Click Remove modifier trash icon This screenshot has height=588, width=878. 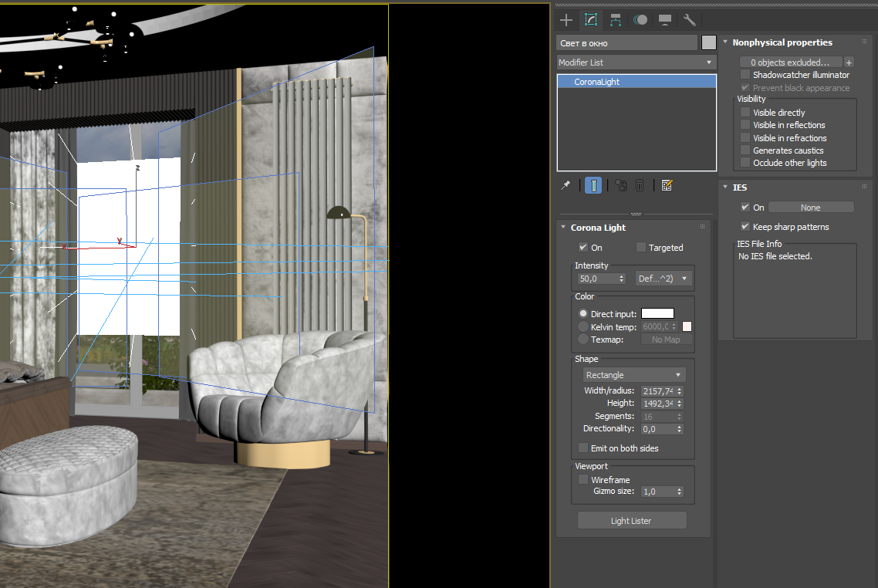point(640,185)
